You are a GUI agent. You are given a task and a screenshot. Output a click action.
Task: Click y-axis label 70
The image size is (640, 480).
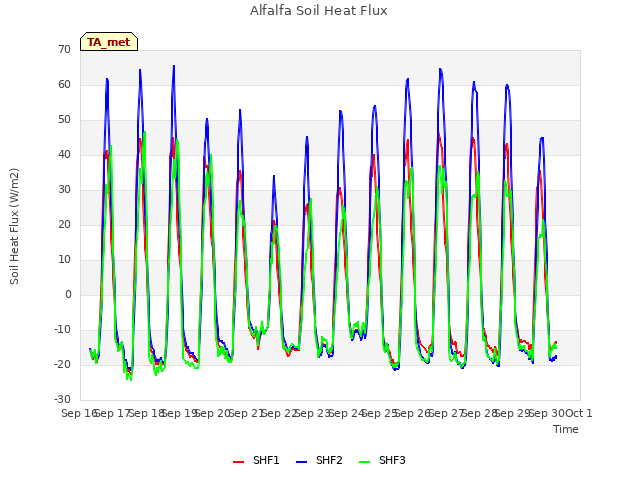point(64,49)
